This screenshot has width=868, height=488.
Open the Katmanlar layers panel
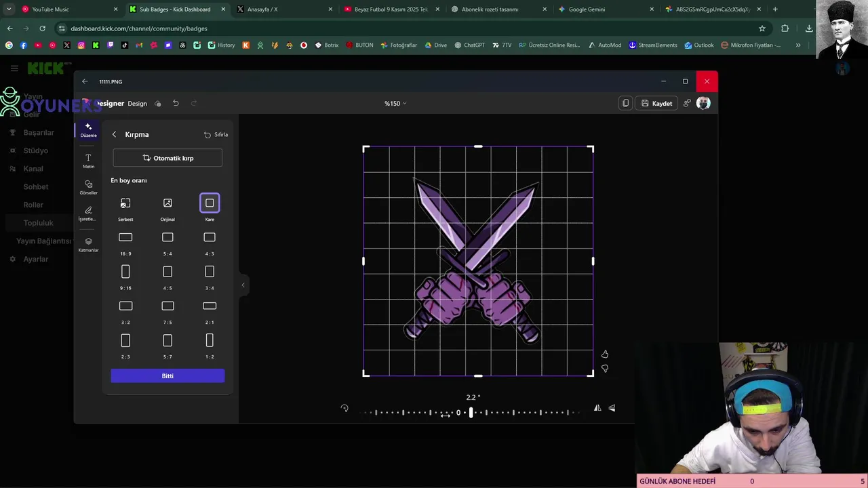click(x=88, y=245)
